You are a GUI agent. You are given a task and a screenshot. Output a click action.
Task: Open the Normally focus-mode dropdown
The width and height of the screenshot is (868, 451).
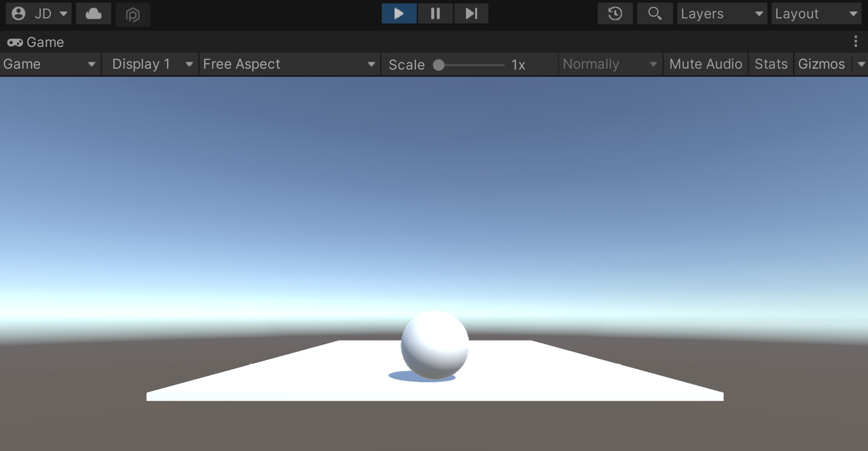click(x=610, y=65)
